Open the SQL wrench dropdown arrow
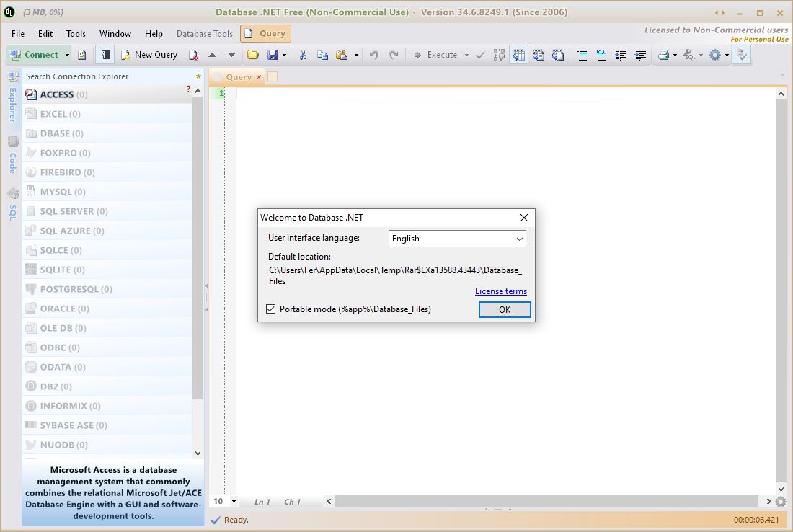 point(701,55)
